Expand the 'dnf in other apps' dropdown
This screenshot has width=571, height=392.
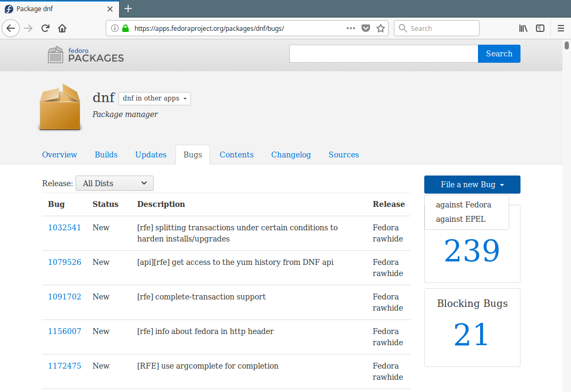point(154,98)
